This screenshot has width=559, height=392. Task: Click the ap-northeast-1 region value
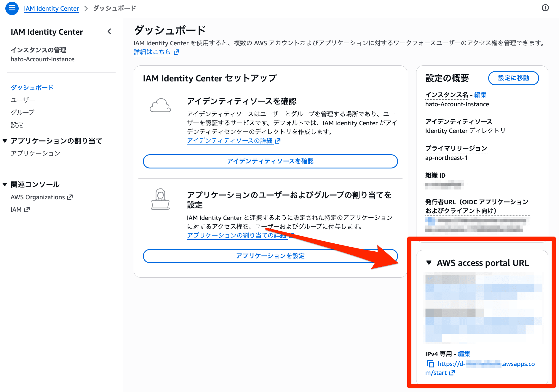(x=446, y=158)
